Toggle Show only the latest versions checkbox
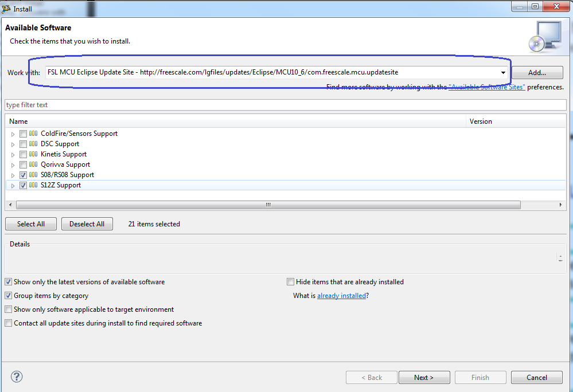Screen dimensions: 573x392 tap(8, 282)
